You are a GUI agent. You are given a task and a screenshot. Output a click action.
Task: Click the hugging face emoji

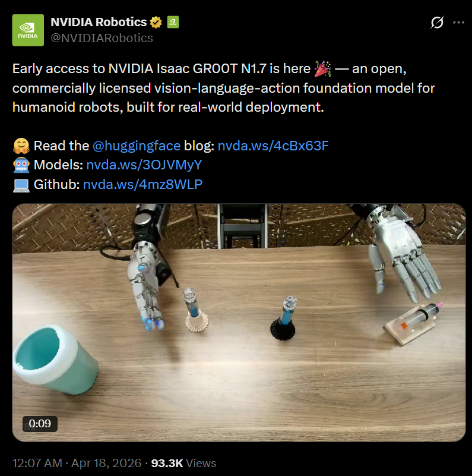point(21,146)
